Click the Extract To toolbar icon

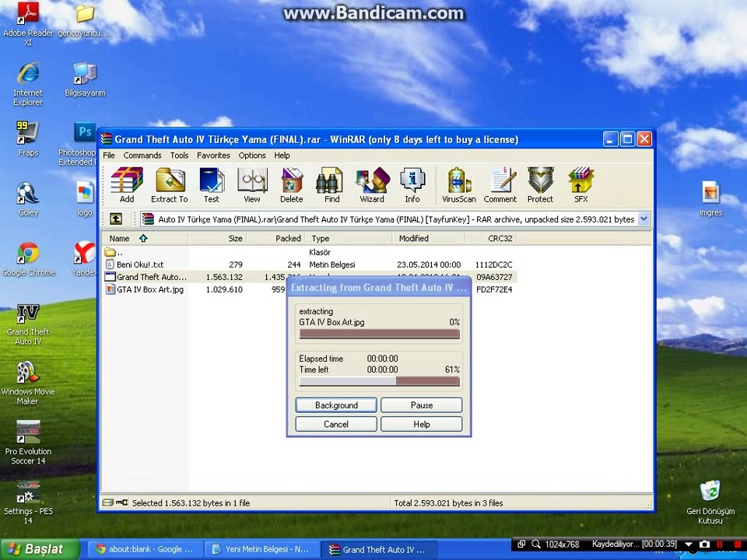pos(170,185)
